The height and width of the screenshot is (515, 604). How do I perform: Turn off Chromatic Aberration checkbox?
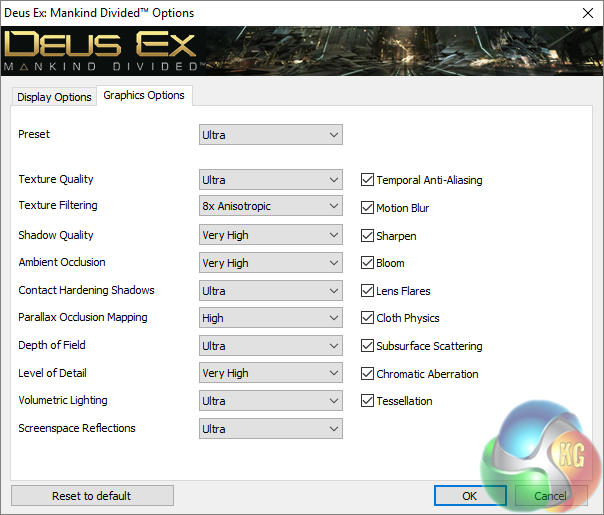pos(367,374)
